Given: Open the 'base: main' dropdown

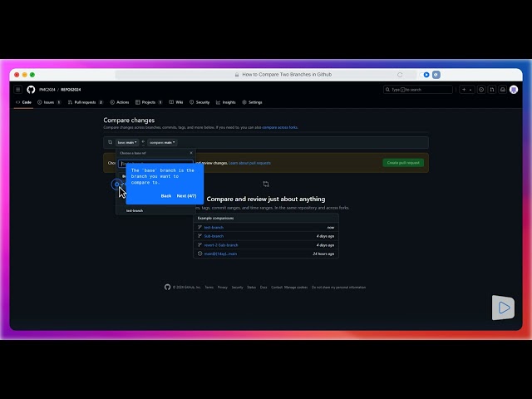Looking at the screenshot, I should tap(127, 142).
